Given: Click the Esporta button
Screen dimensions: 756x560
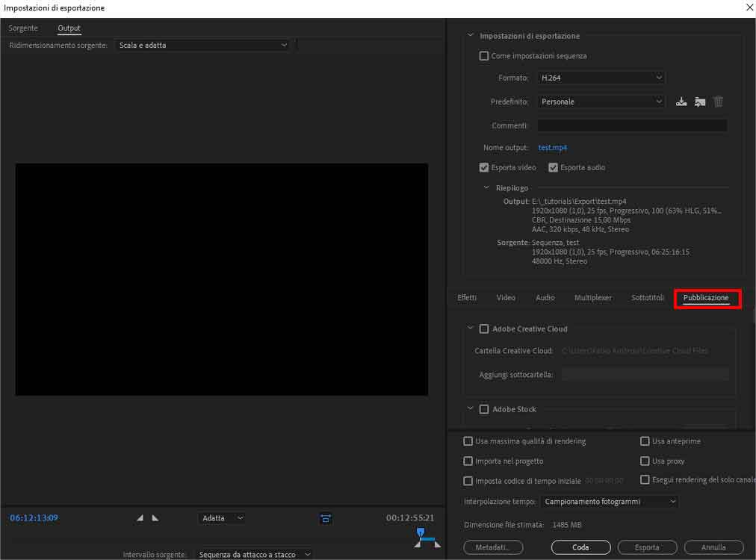Looking at the screenshot, I should 647,547.
